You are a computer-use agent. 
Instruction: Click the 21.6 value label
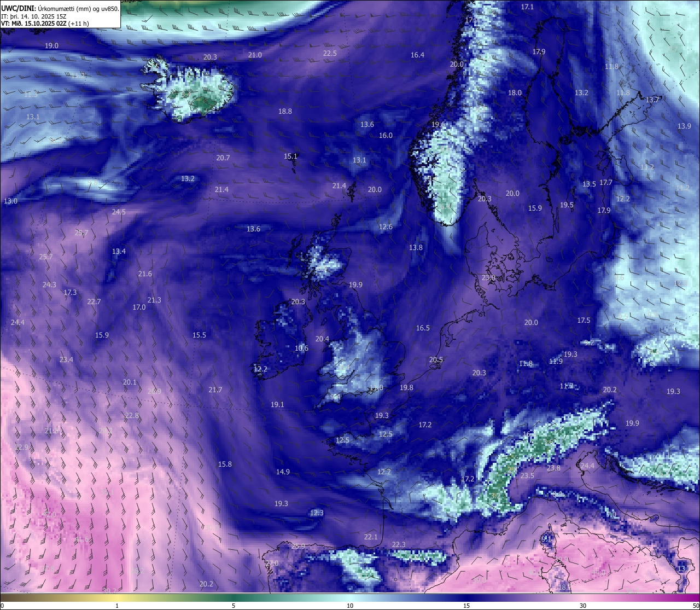[x=145, y=274]
